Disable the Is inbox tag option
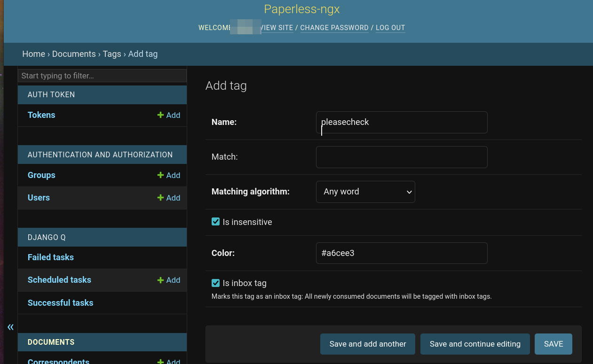This screenshot has height=364, width=593. [215, 283]
